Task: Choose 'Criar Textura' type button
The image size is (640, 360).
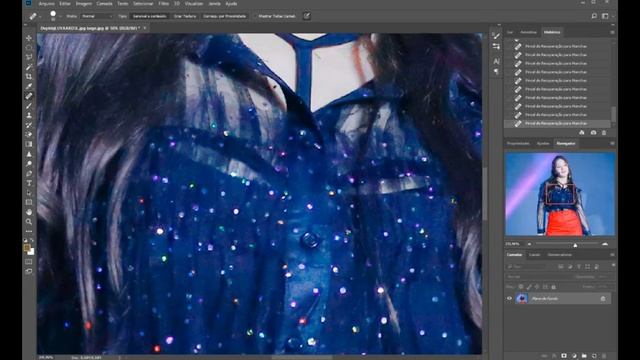Action: pos(185,16)
